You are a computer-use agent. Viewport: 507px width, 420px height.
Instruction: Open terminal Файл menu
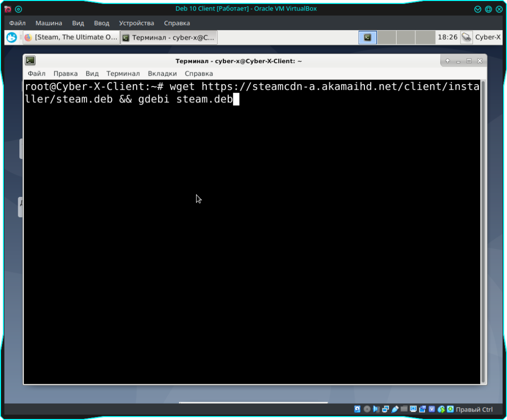pyautogui.click(x=37, y=74)
